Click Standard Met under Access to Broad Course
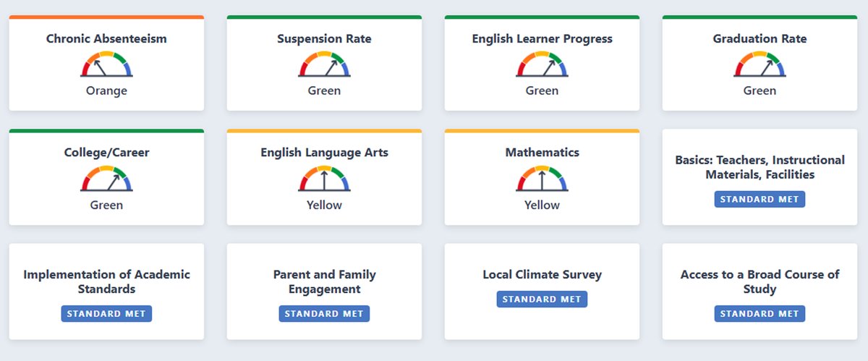This screenshot has height=361, width=868. point(759,314)
